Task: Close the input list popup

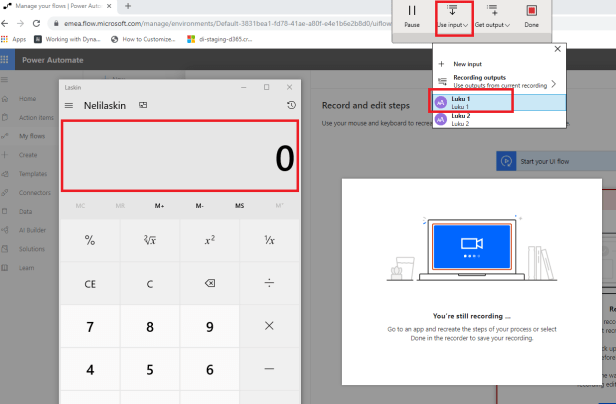Action: coord(557,49)
